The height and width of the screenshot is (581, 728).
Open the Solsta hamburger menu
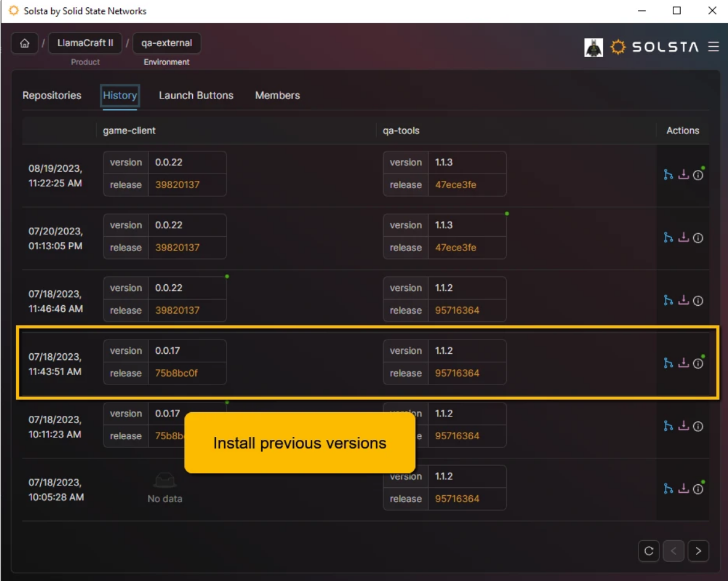[713, 47]
